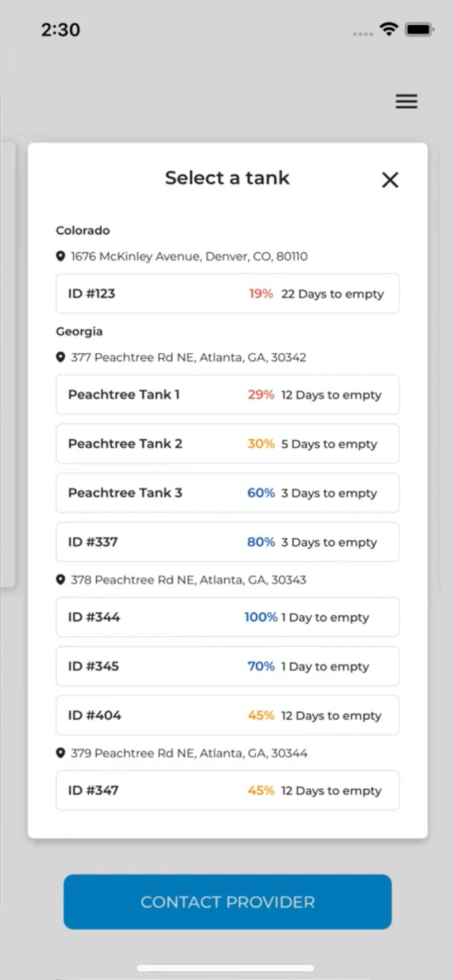Tap the location pin for 378 Peachtree Rd
Screen dimensions: 453x980
[x=61, y=579]
